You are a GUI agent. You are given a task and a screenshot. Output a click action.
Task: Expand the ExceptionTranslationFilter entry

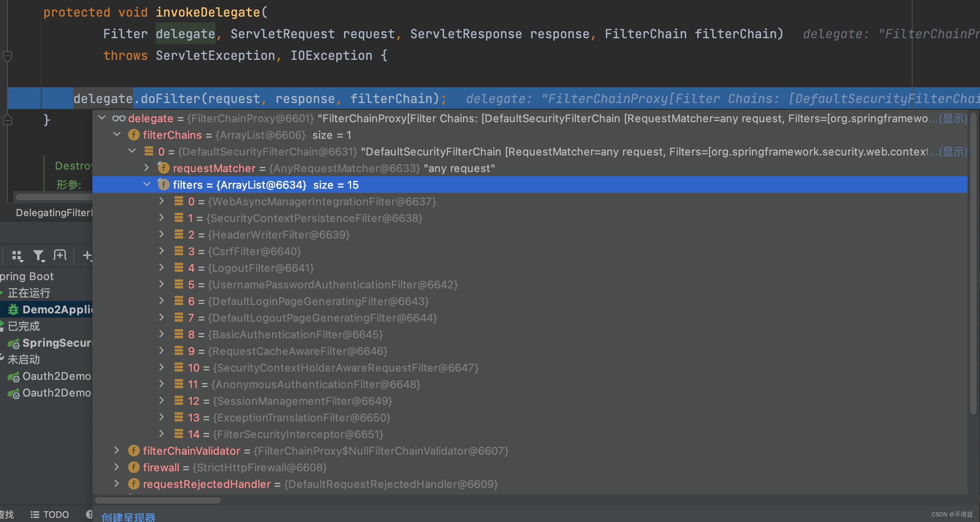click(161, 417)
